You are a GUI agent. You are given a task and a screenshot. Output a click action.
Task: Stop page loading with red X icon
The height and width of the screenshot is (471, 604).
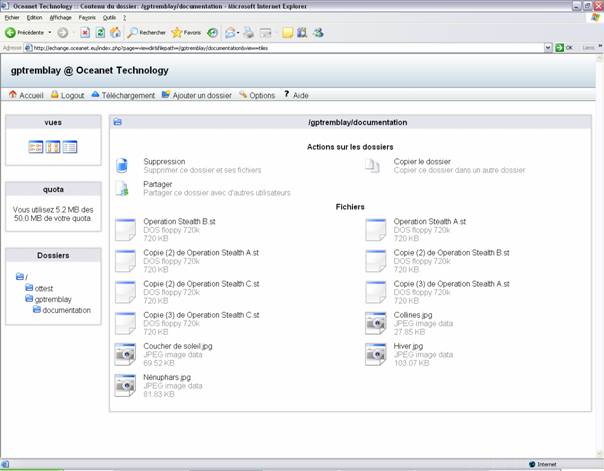pos(85,33)
